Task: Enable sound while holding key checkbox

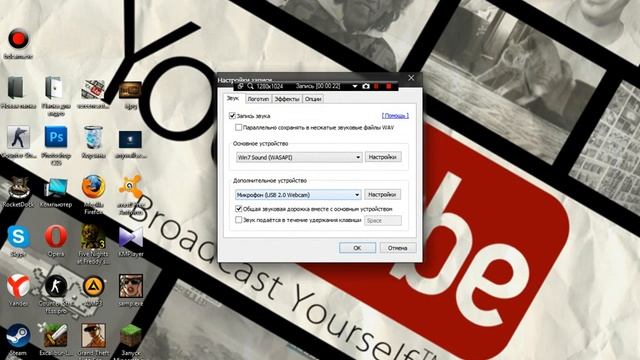Action: click(x=238, y=220)
